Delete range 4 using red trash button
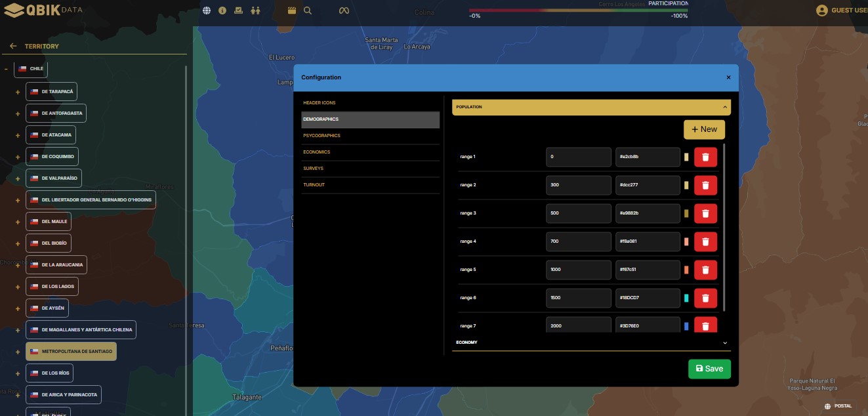 [x=705, y=241]
